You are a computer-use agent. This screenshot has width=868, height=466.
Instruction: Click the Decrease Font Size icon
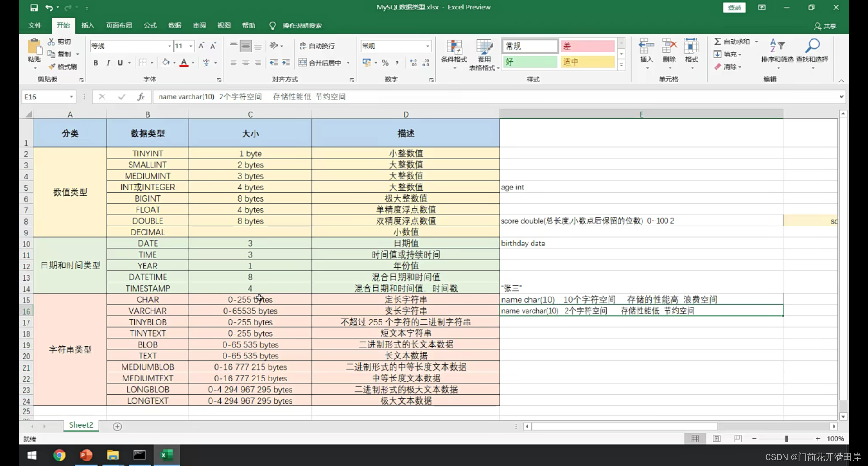pos(213,46)
